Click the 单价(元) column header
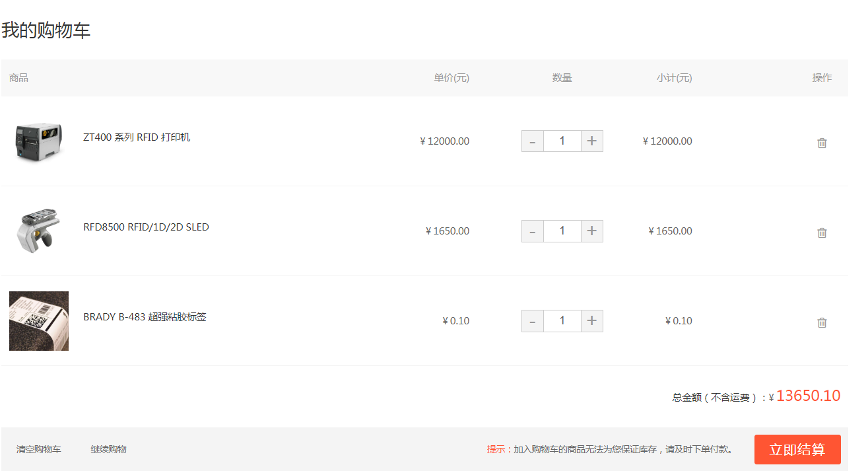The height and width of the screenshot is (471, 868). click(x=451, y=78)
